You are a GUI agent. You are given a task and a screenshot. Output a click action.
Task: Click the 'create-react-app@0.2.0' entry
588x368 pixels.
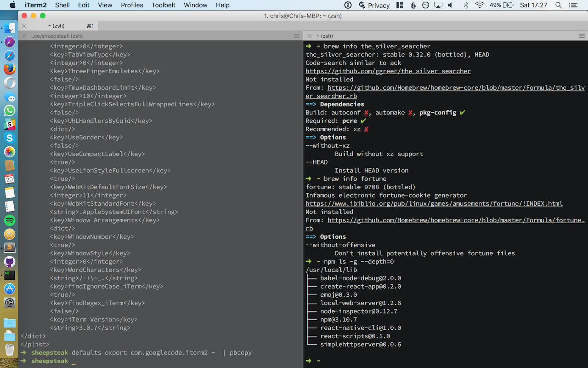361,287
